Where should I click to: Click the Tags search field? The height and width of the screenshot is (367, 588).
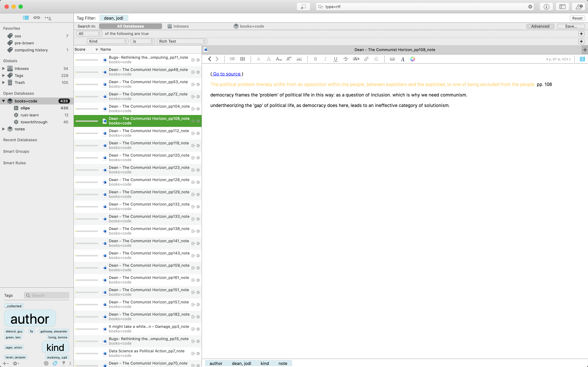tap(47, 295)
